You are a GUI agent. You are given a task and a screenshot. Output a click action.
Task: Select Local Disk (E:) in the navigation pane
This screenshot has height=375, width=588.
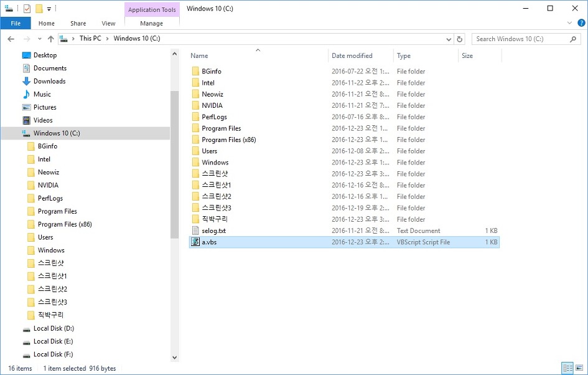pyautogui.click(x=54, y=341)
